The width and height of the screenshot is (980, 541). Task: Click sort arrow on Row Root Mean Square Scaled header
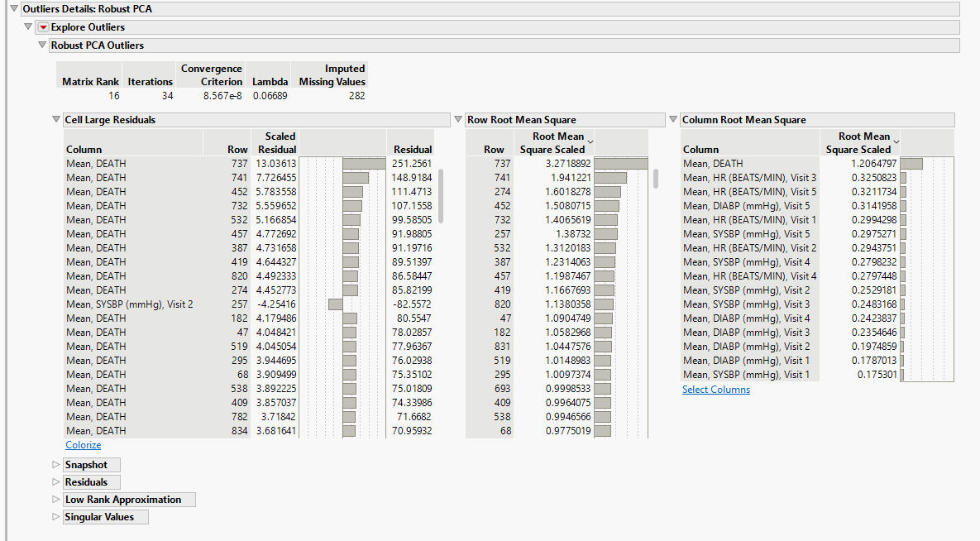[x=590, y=142]
